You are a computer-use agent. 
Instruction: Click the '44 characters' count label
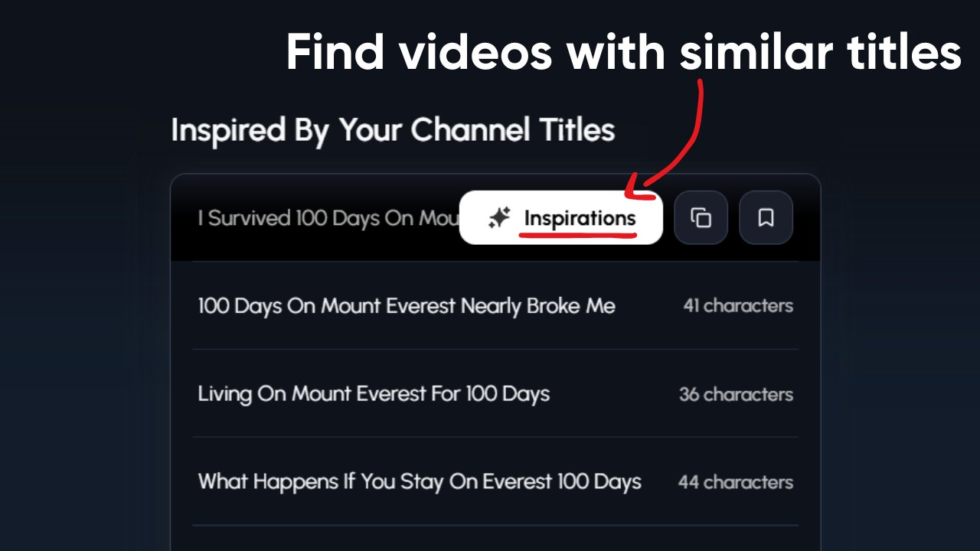pyautogui.click(x=736, y=482)
